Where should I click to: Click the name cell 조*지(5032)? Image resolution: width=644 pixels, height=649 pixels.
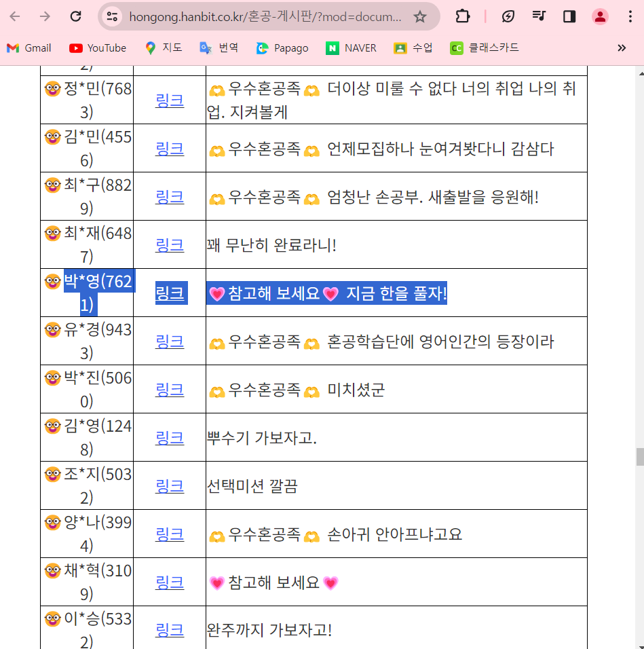pos(88,486)
